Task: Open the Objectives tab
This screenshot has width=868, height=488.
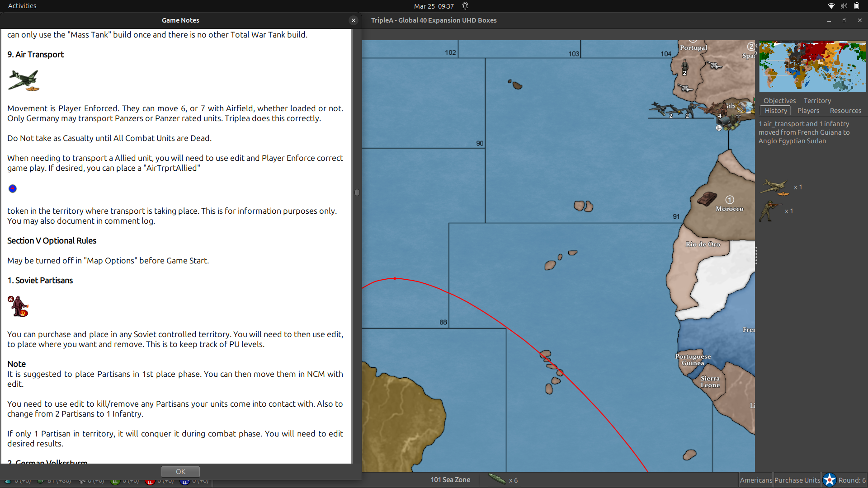Action: (x=779, y=101)
